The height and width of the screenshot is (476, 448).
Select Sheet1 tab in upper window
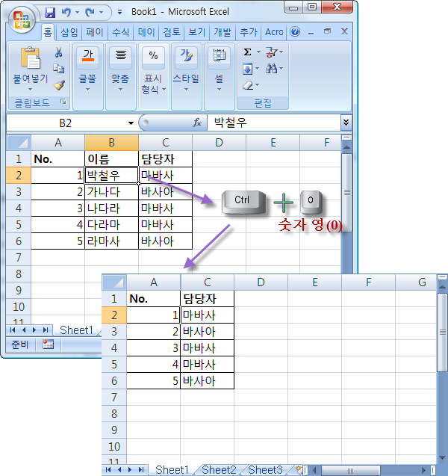pyautogui.click(x=76, y=330)
